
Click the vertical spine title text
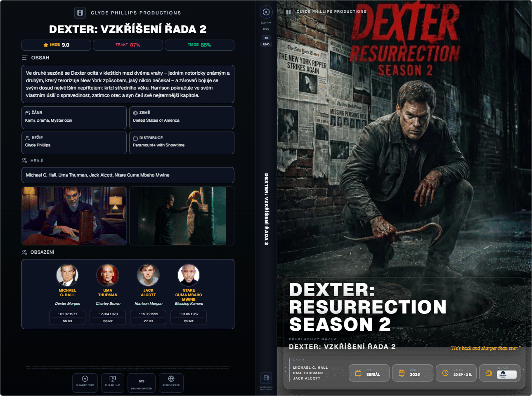coord(266,209)
